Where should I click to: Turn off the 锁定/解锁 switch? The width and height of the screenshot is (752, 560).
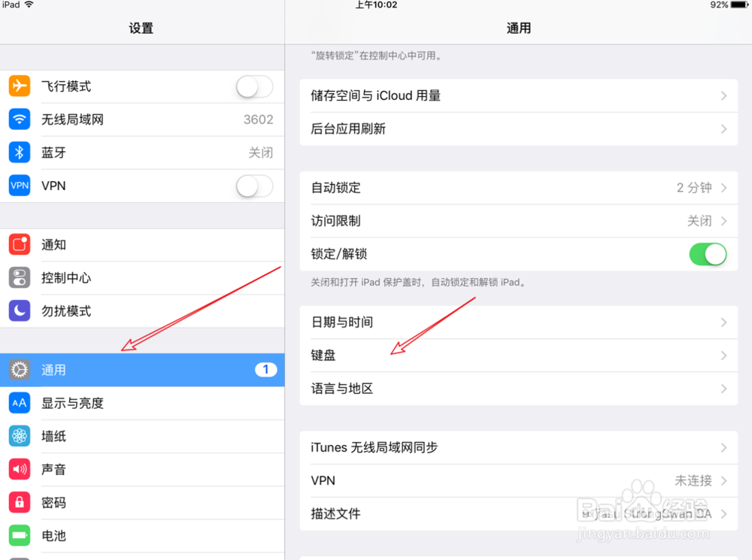pyautogui.click(x=708, y=254)
